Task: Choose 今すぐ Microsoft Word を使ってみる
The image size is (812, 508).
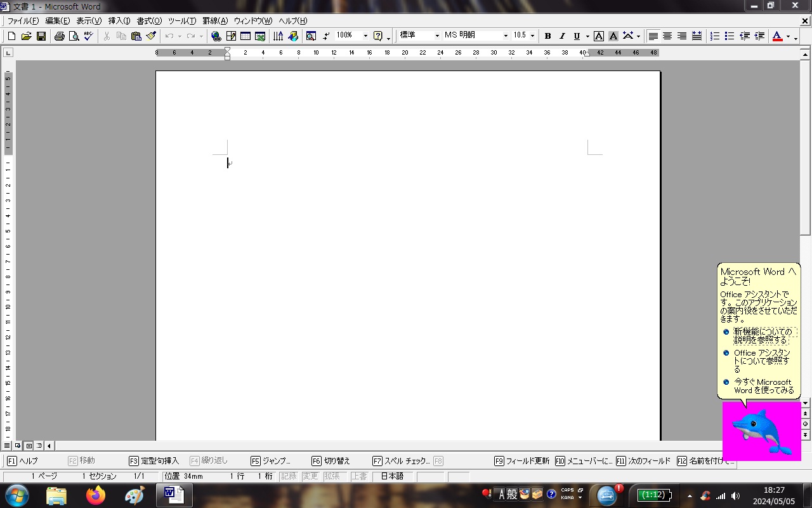Action: [x=764, y=386]
